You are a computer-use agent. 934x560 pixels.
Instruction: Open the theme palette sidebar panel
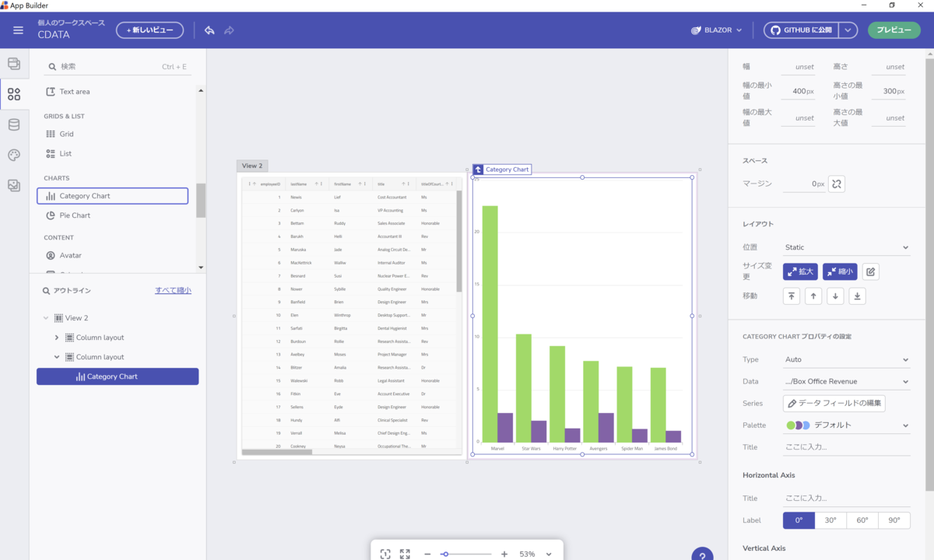click(14, 155)
